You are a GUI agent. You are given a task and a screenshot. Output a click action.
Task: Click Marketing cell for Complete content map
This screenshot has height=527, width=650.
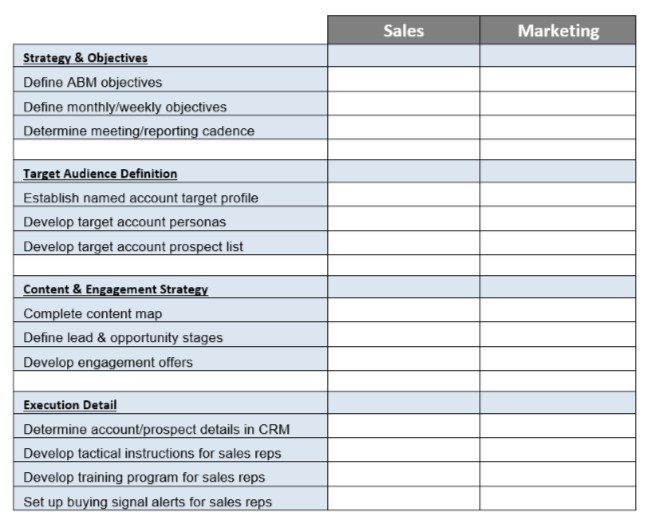pos(557,313)
